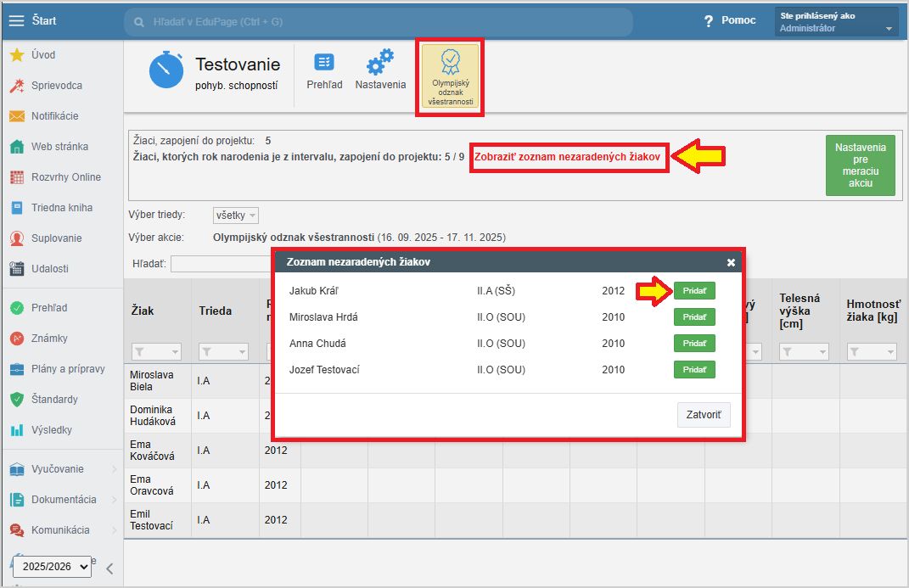Viewport: 909px width, 588px height.
Task: Select Olympijský odznak všestrannosti badge icon
Action: [450, 76]
